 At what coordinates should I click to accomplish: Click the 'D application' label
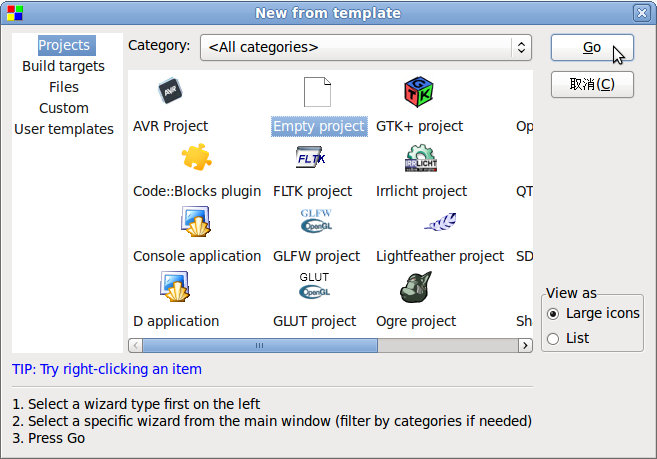[x=176, y=321]
